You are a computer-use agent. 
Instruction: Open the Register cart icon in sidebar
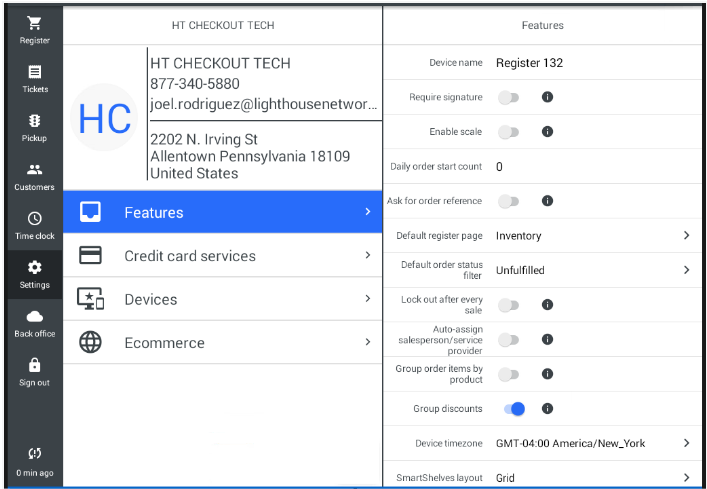(34, 24)
